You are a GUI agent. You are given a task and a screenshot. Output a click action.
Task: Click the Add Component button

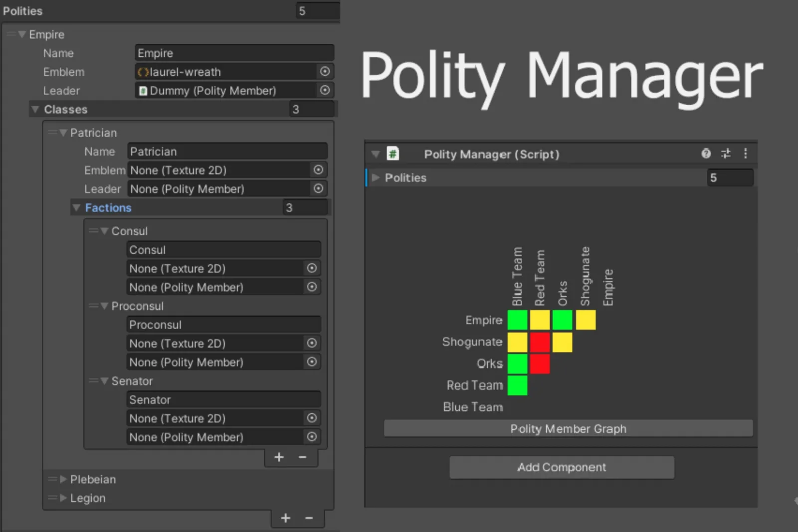tap(562, 467)
